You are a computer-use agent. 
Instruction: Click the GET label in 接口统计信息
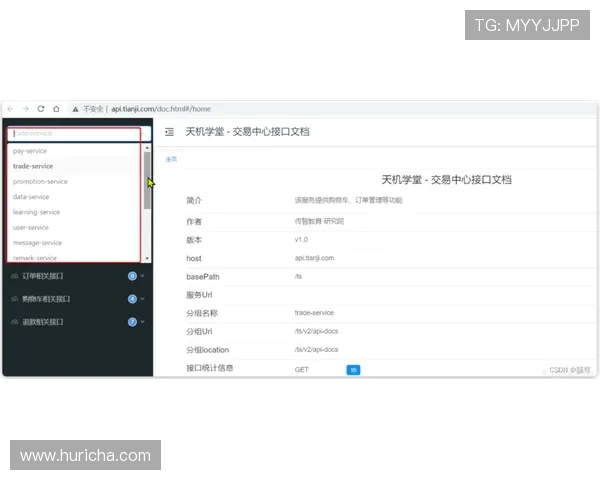click(302, 370)
